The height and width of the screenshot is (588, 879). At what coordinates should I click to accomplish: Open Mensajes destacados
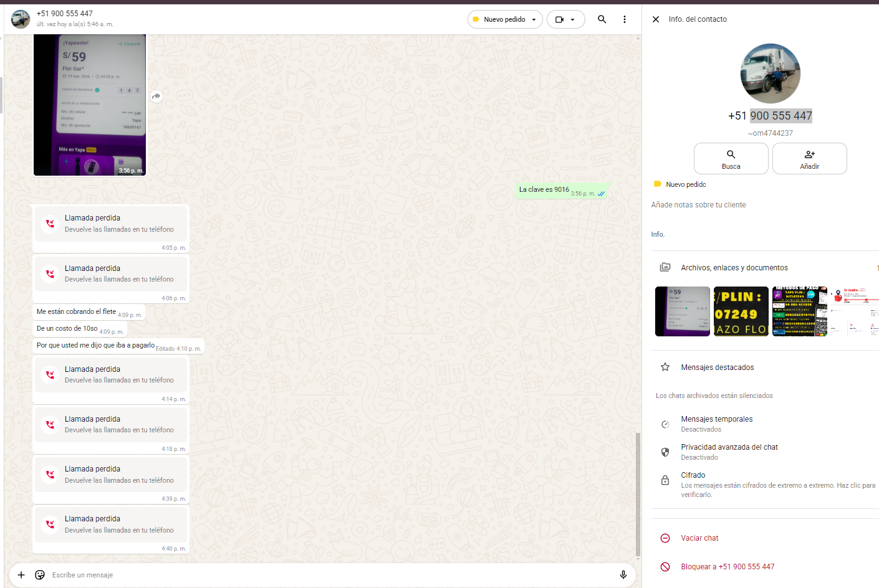pyautogui.click(x=717, y=367)
